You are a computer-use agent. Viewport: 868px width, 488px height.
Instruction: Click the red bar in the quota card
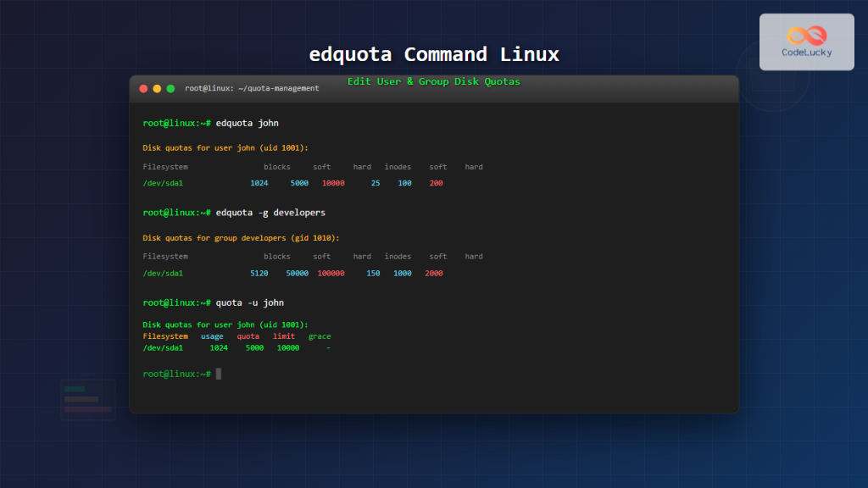tap(88, 409)
